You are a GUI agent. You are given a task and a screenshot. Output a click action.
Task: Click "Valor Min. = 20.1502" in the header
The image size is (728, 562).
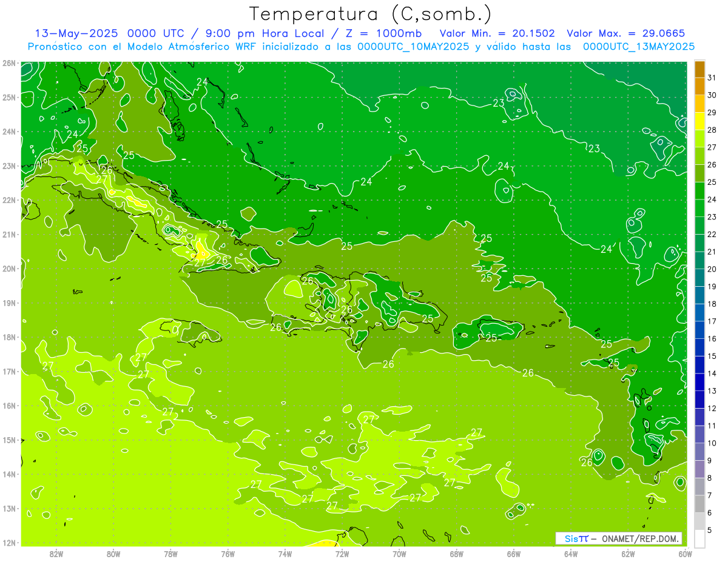coord(497,33)
